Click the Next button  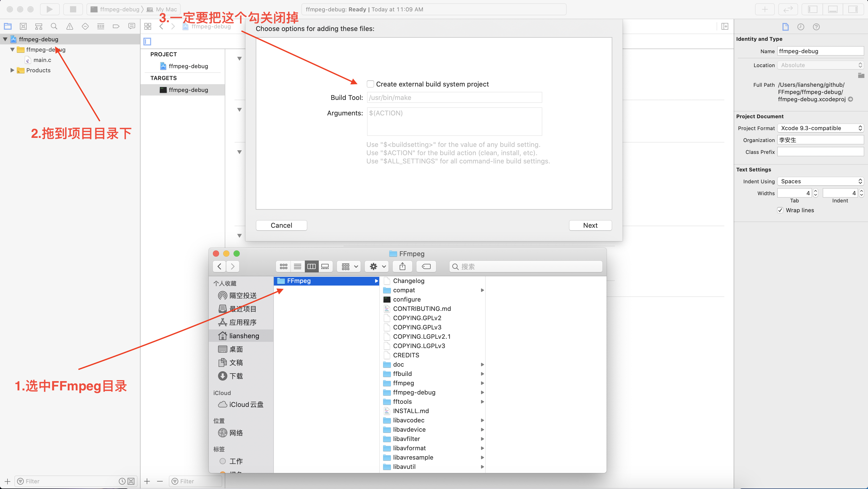coord(590,225)
